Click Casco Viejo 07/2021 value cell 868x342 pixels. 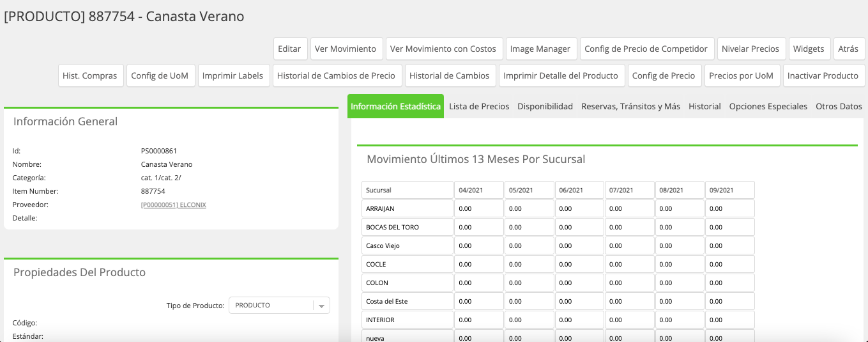click(629, 245)
